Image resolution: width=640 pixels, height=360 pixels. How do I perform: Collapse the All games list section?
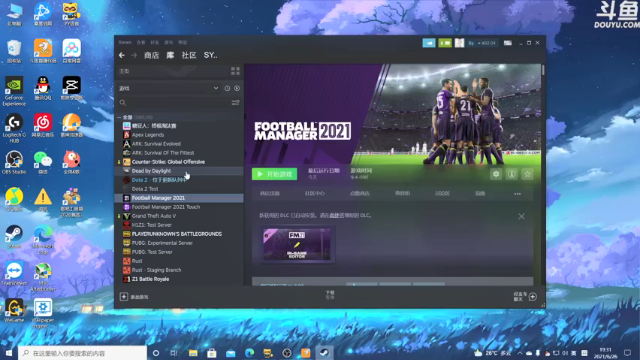click(x=119, y=117)
